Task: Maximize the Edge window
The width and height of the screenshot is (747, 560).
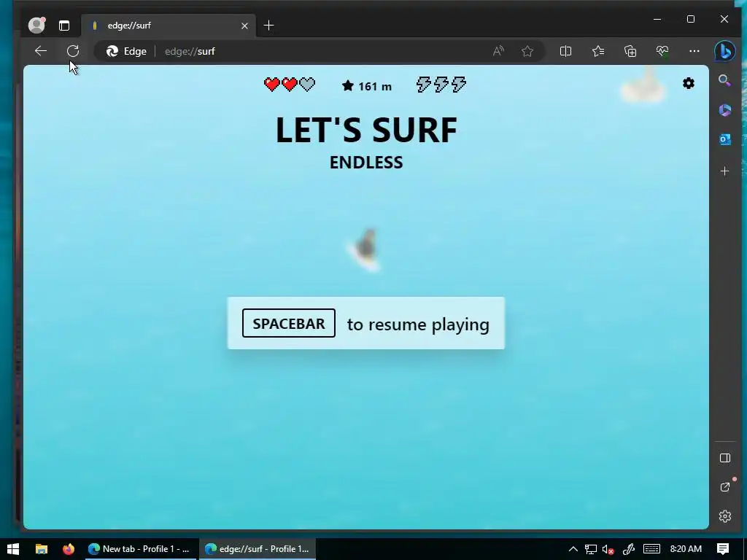Action: click(691, 19)
